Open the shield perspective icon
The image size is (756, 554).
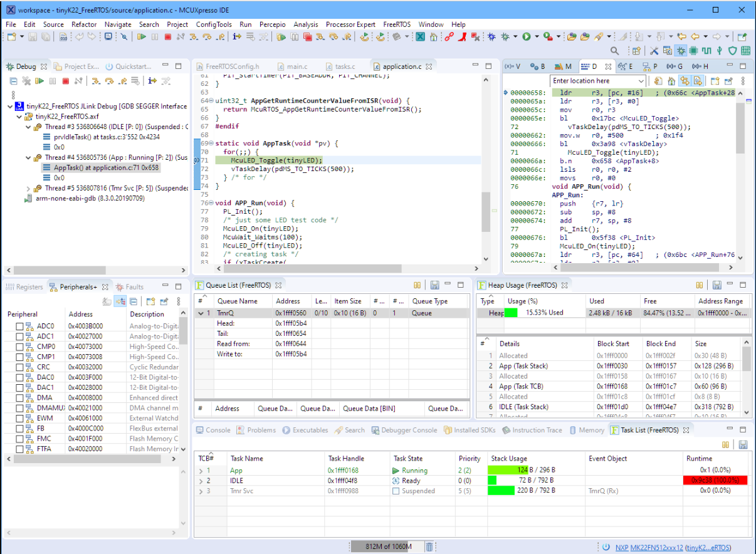tap(732, 51)
